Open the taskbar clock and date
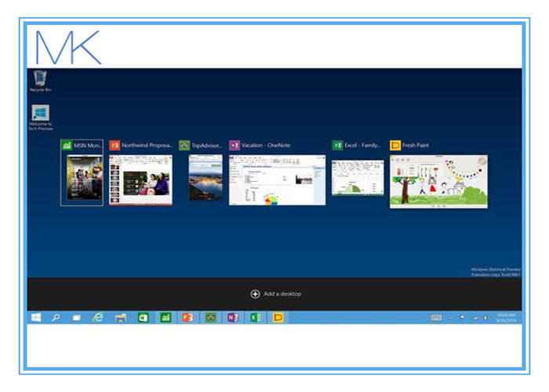The height and width of the screenshot is (392, 549). (506, 318)
